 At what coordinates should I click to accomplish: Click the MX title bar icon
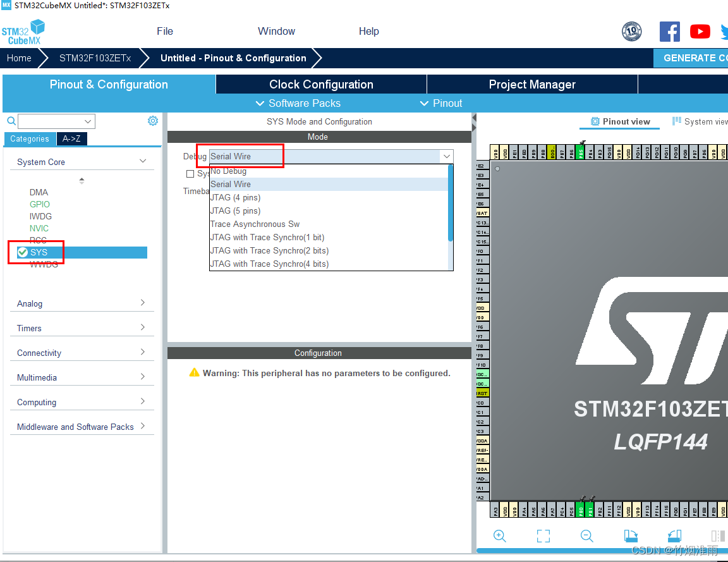tap(6, 5)
